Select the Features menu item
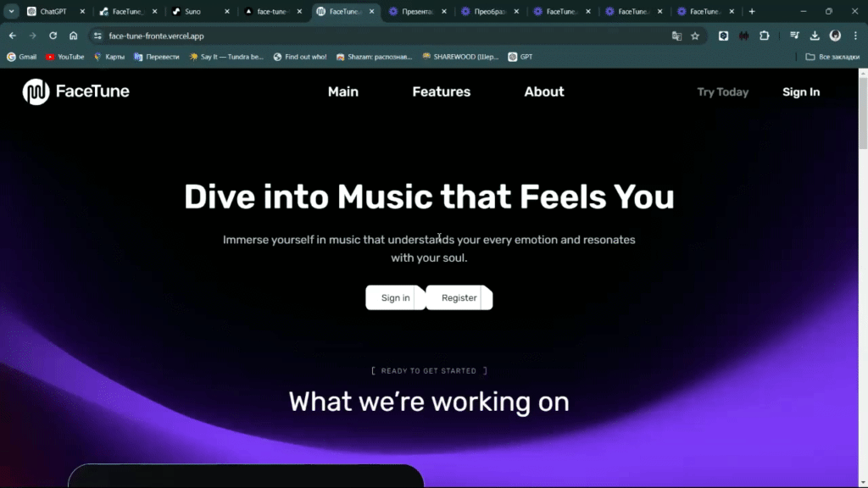The height and width of the screenshot is (488, 868). pyautogui.click(x=441, y=91)
